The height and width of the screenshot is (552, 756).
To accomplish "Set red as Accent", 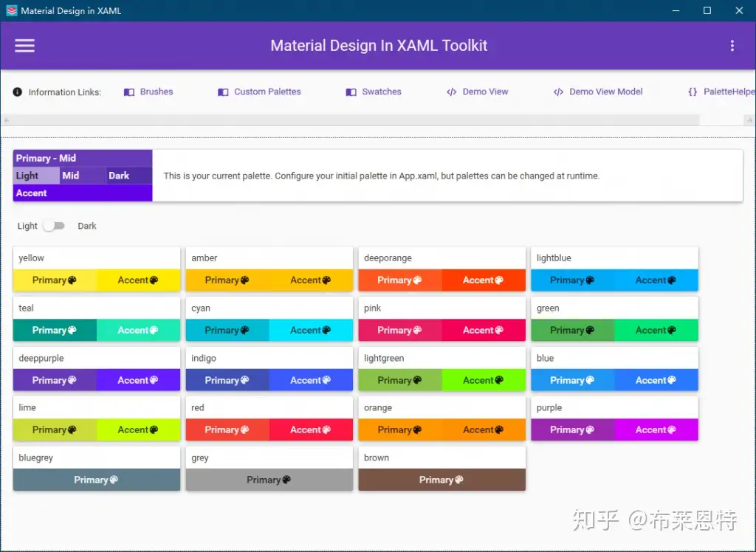I will coord(311,430).
